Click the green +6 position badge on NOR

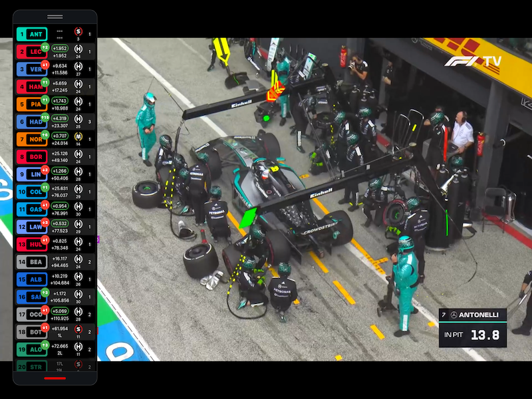[45, 135]
